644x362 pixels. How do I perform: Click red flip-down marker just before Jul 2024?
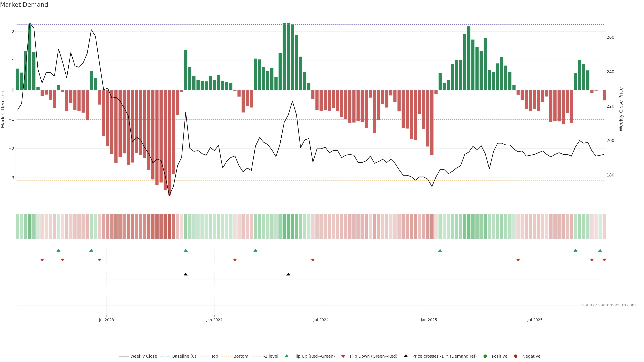tap(313, 260)
